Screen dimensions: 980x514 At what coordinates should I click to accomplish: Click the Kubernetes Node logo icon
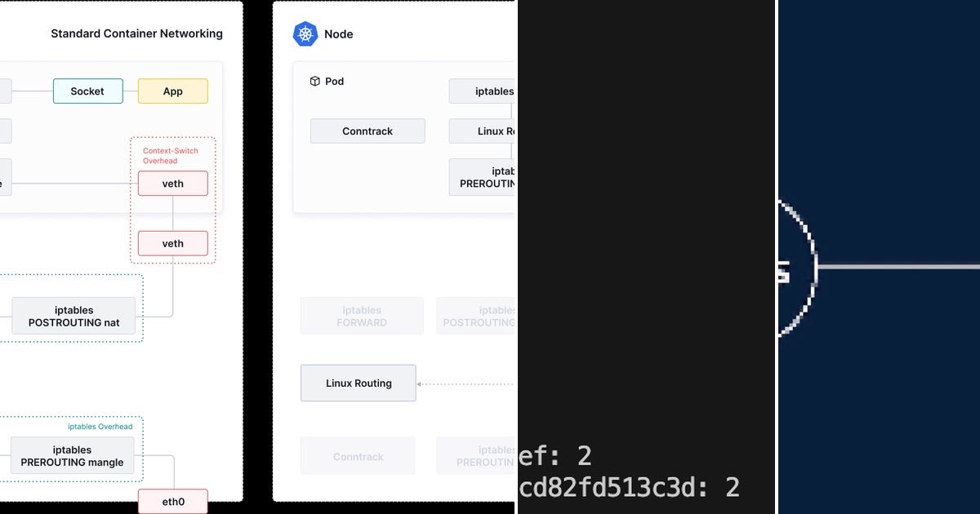point(305,33)
